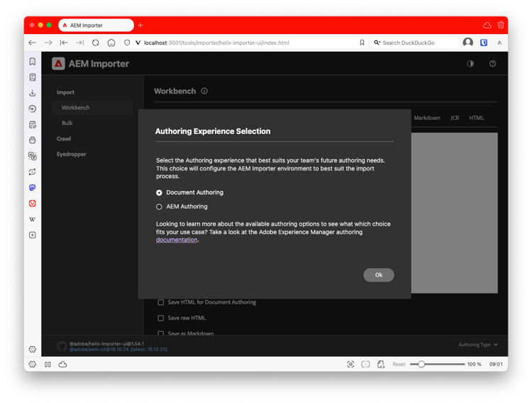Open the Window panel in sidebar
The height and width of the screenshot is (403, 532).
[x=32, y=140]
